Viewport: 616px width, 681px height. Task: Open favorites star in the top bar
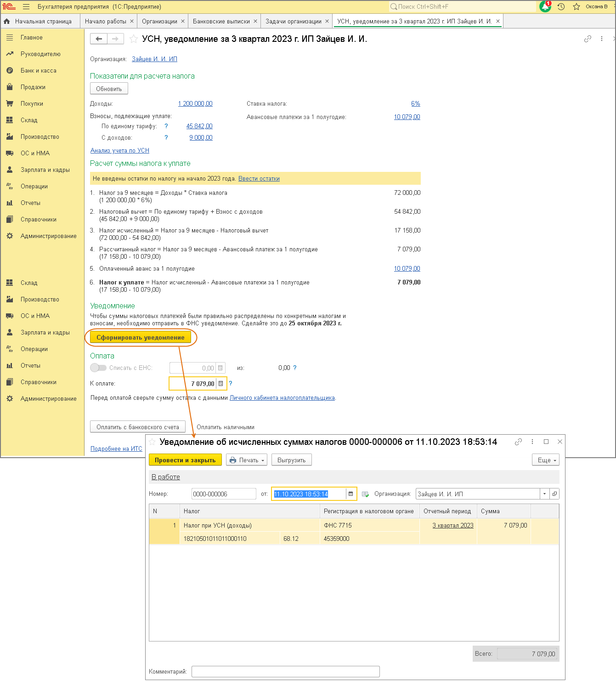tap(576, 6)
